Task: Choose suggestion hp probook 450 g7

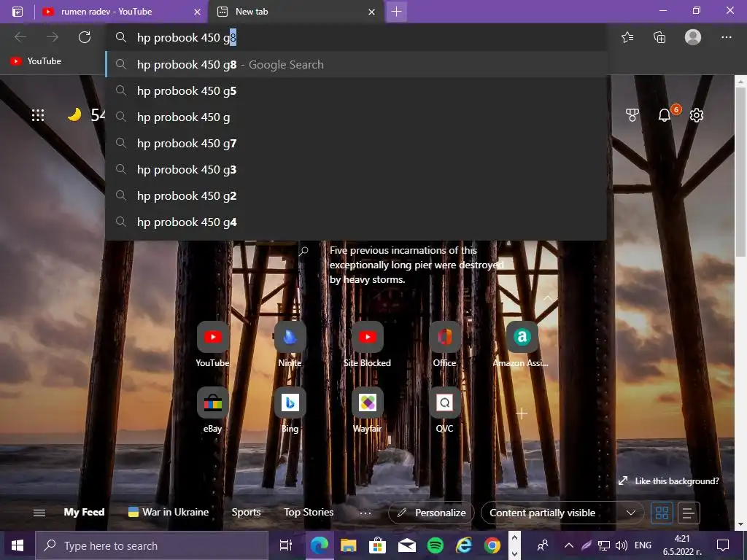Action: [x=356, y=144]
